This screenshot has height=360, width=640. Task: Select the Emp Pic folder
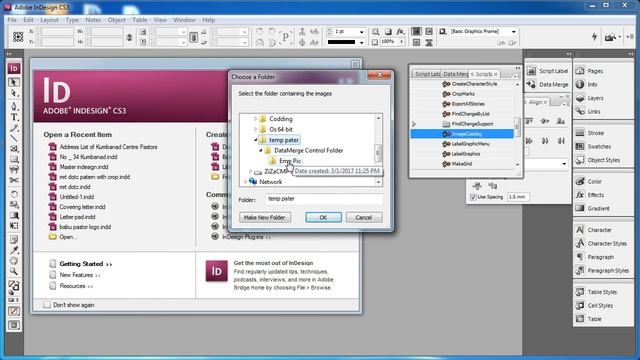pyautogui.click(x=290, y=161)
